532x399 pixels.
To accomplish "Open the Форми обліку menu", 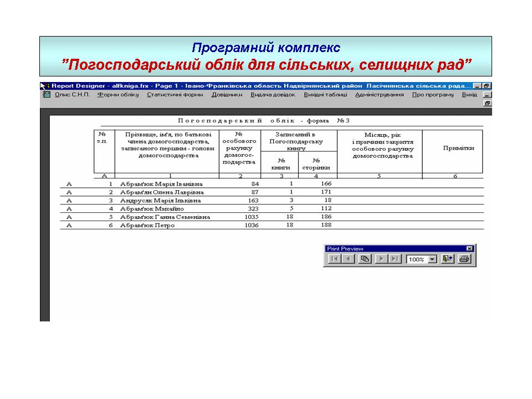I will point(117,95).
